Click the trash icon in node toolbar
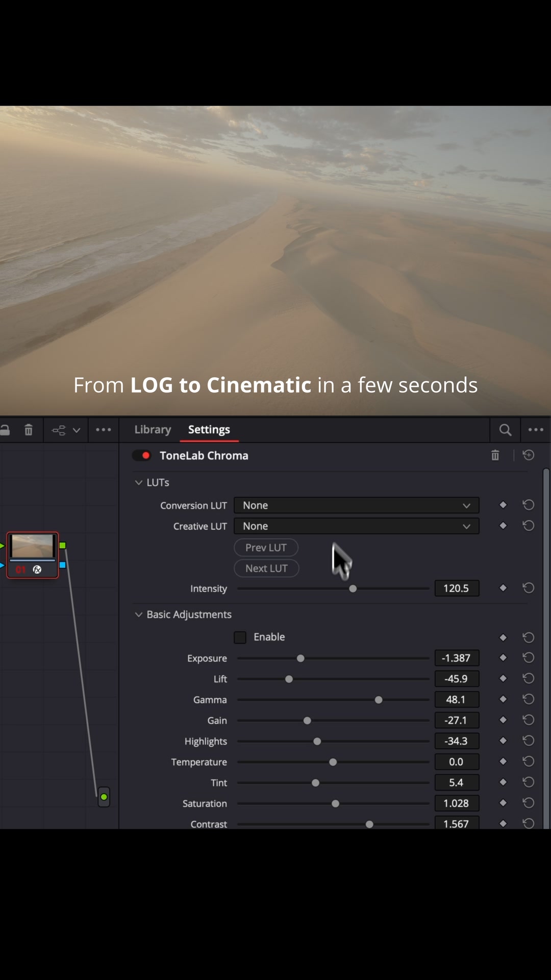The image size is (551, 980). click(x=29, y=430)
